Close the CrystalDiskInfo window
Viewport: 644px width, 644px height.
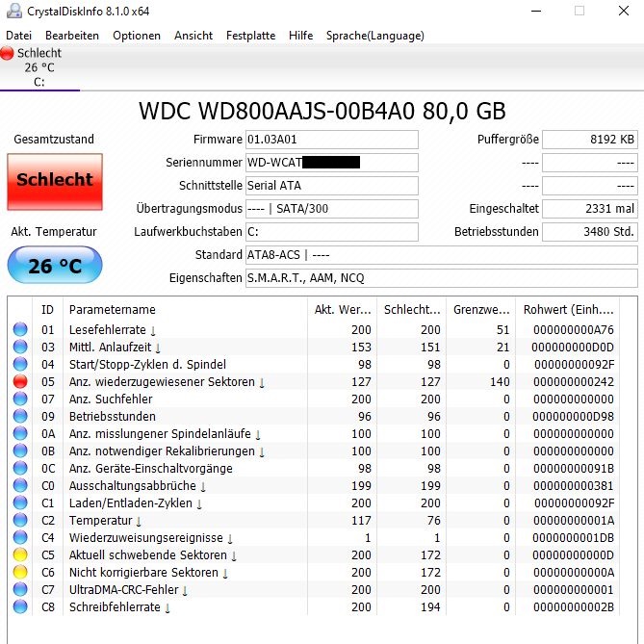[624, 11]
